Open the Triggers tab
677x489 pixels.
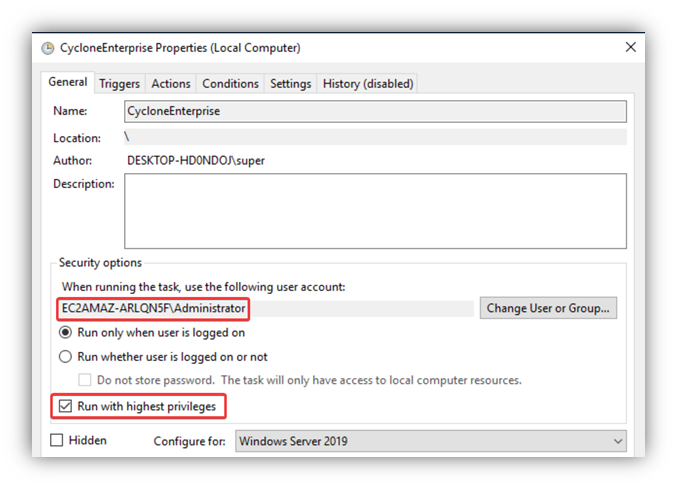click(119, 84)
